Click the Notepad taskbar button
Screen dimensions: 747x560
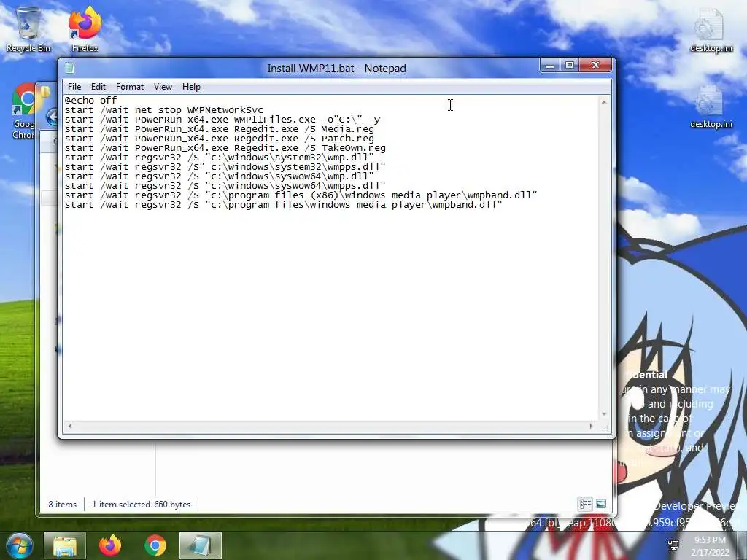coord(201,545)
